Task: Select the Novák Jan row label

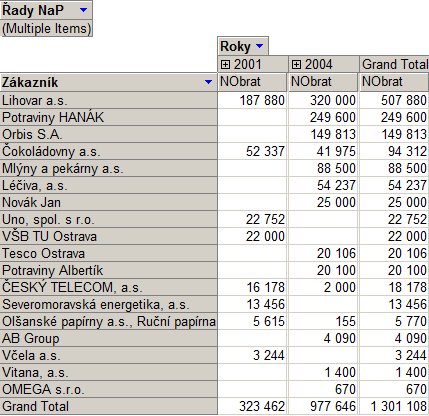Action: (109, 202)
